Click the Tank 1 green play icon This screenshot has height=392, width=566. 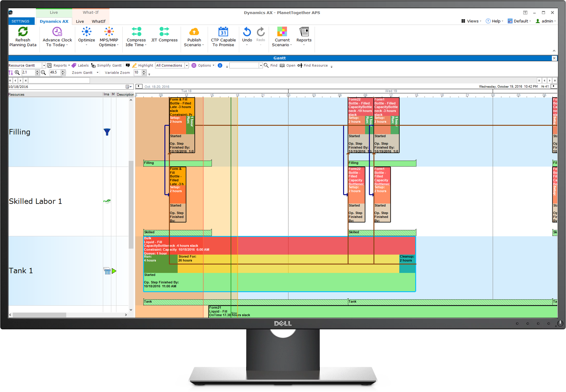point(114,271)
